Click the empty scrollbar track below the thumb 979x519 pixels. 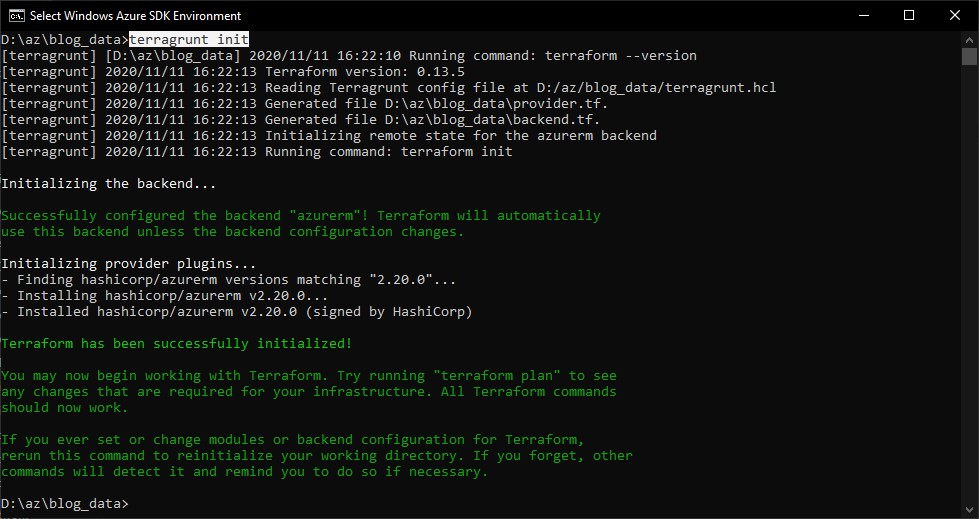(969, 281)
